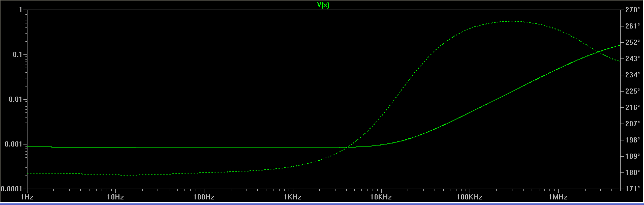Click the 0.0001 magnitude axis label
Viewport: 644px width, 205px height.
pyautogui.click(x=11, y=189)
